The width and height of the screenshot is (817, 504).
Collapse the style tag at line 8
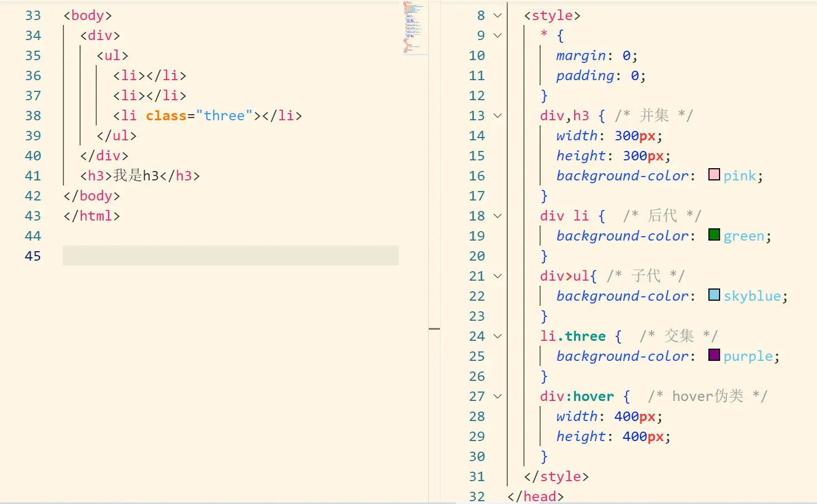click(x=498, y=16)
